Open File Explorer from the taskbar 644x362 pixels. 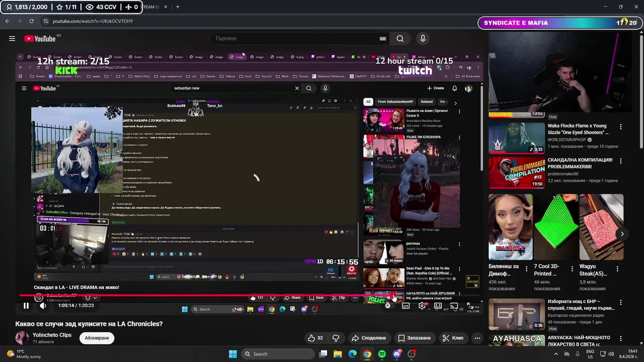pyautogui.click(x=338, y=354)
